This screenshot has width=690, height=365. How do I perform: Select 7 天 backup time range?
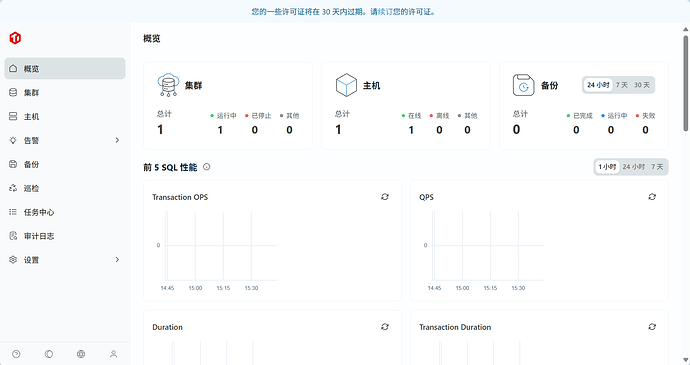point(621,85)
